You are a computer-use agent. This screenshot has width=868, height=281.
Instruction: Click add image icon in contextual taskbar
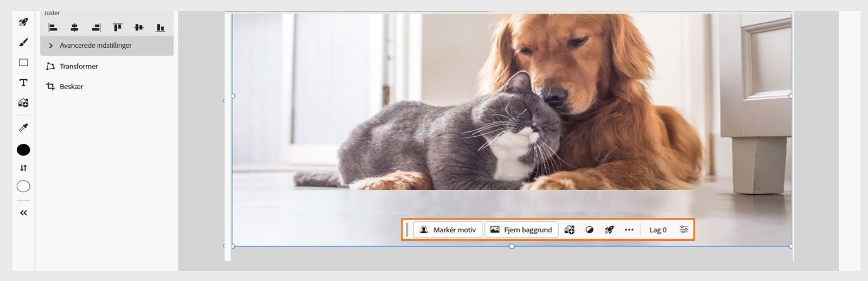[569, 230]
